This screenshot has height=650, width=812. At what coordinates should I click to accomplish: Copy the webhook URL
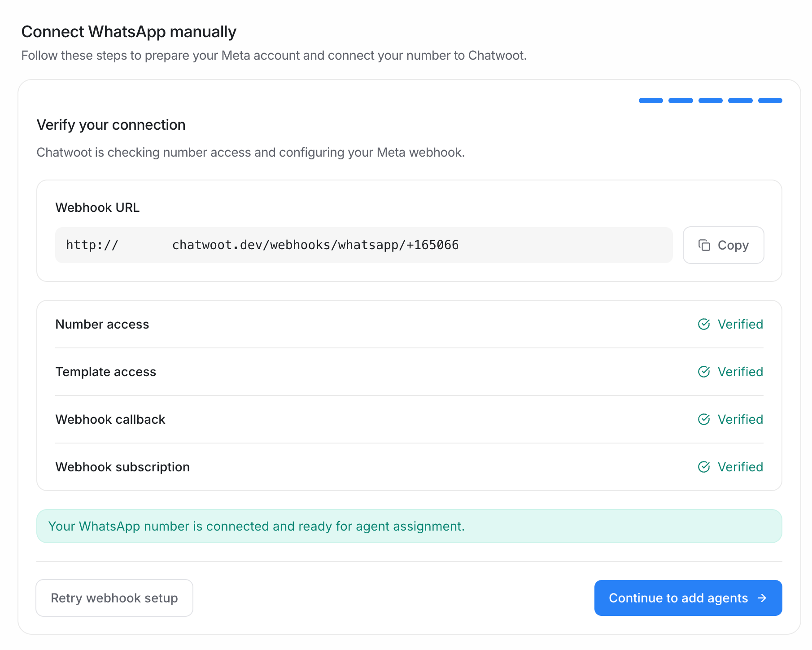pos(723,245)
